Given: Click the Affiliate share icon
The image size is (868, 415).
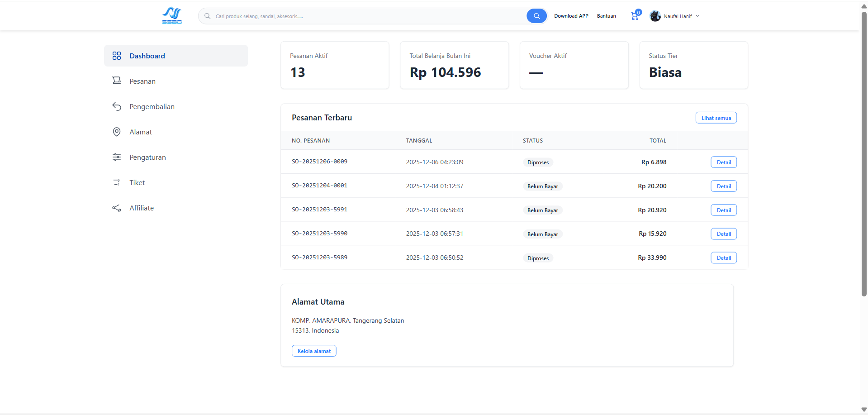Looking at the screenshot, I should [x=117, y=208].
